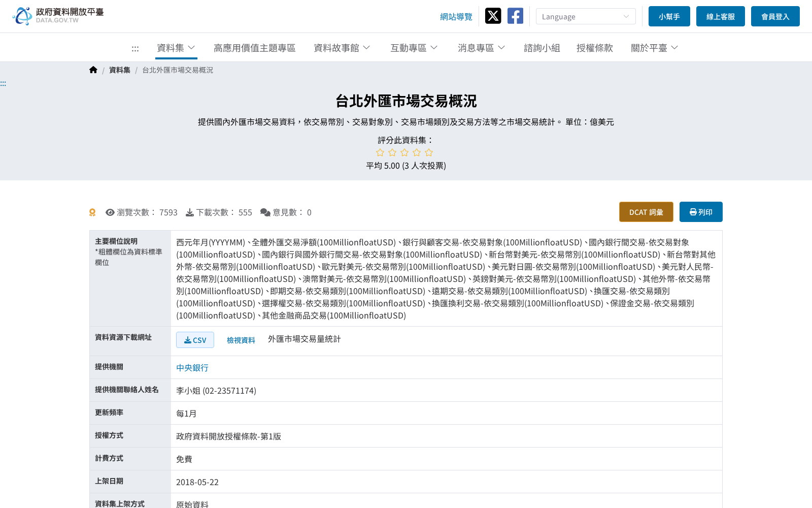Click the DCAT 詞彙 button
Screen dimensions: 812x508
[x=646, y=212]
